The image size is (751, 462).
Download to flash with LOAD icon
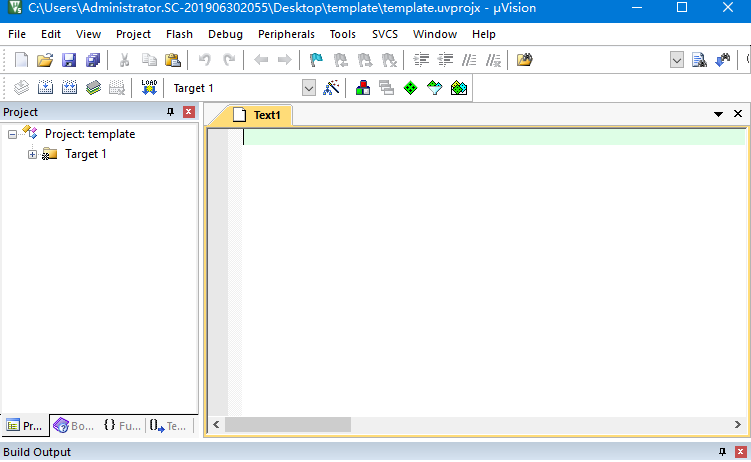point(149,88)
